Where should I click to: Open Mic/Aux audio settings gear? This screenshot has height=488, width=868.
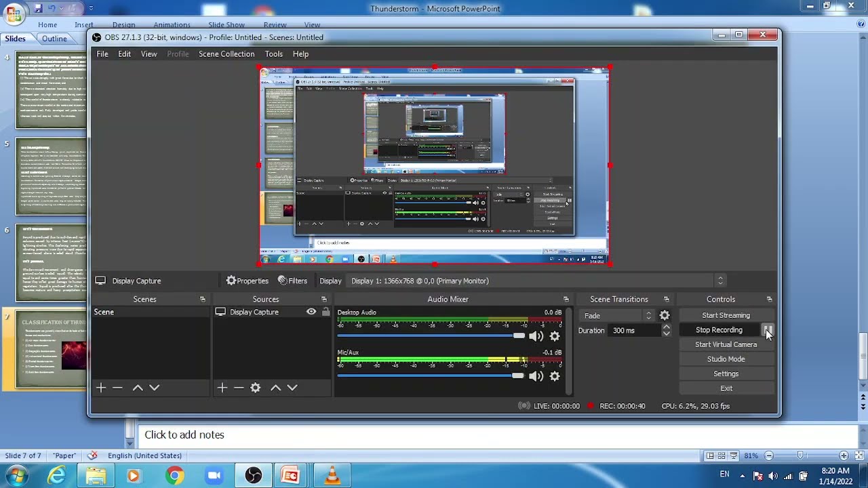(x=555, y=376)
